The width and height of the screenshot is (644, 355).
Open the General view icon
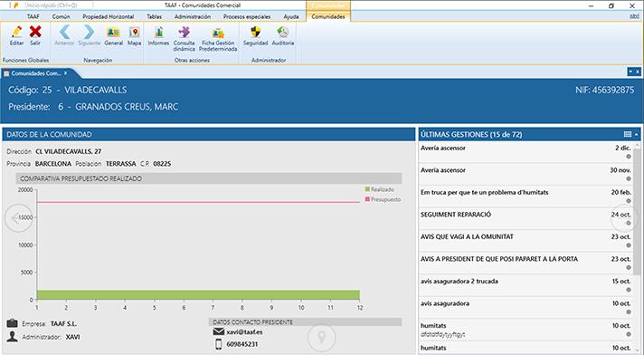[x=113, y=32]
